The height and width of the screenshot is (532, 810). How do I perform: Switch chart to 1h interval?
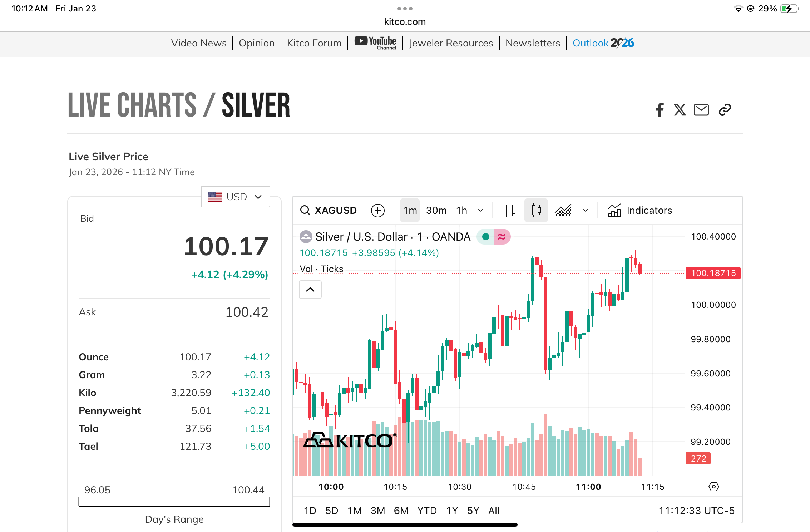pos(461,211)
